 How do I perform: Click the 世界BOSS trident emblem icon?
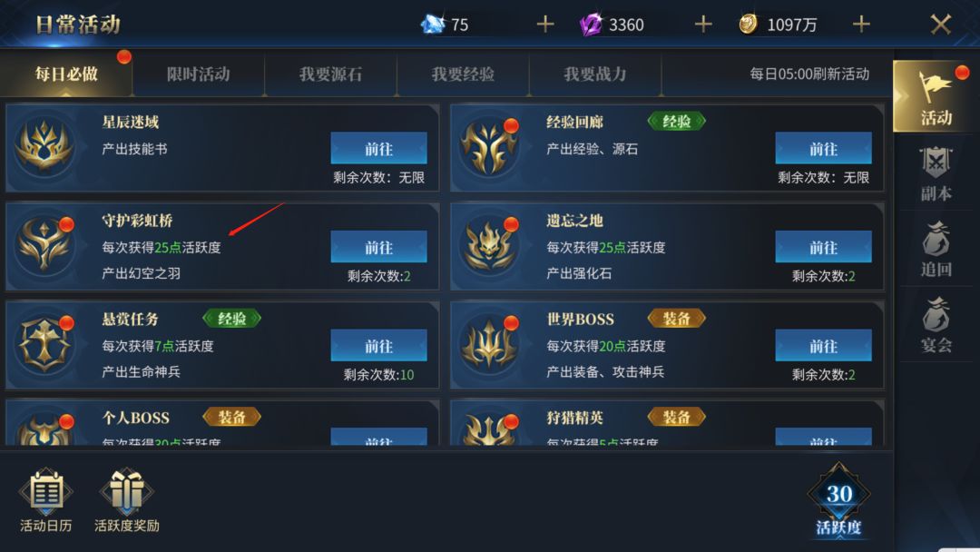tap(490, 344)
